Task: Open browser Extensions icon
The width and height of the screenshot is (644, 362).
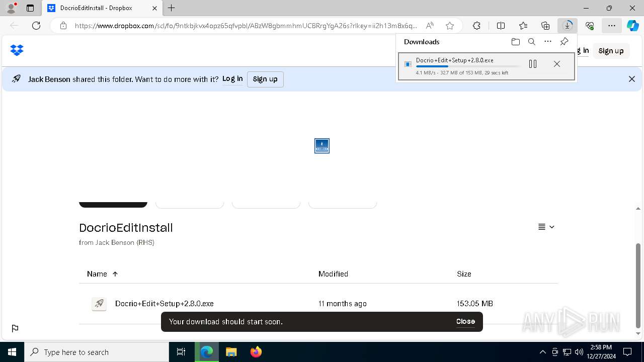Action: (x=476, y=26)
